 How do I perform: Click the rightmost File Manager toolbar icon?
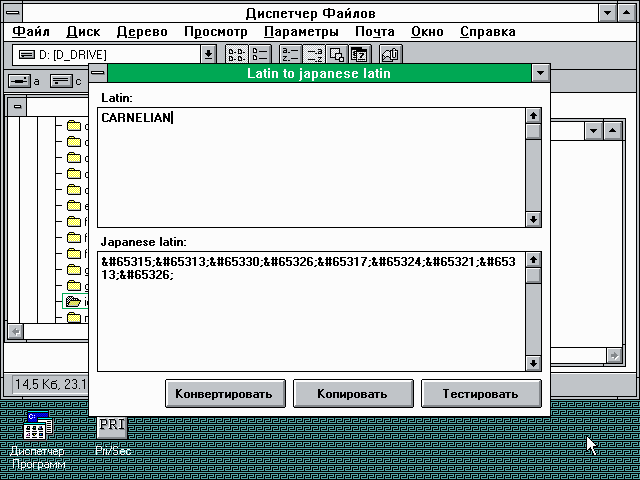pos(391,54)
